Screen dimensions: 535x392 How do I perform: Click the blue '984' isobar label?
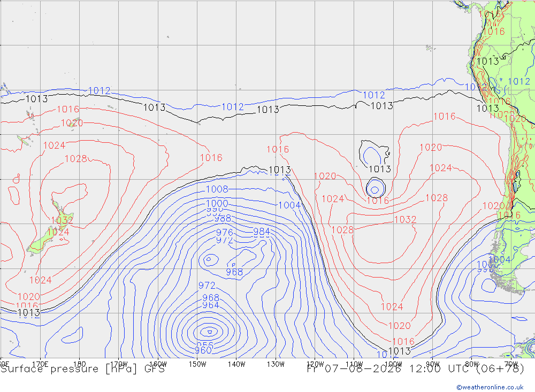262,232
